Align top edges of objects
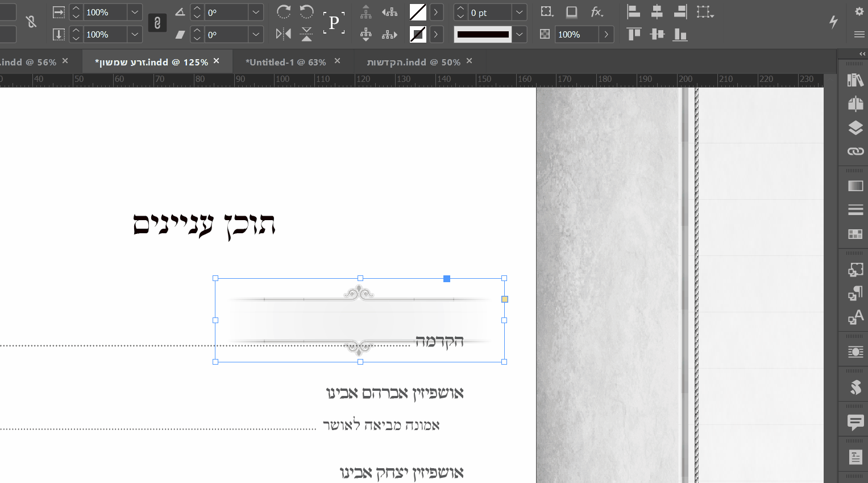868x483 pixels. (634, 34)
